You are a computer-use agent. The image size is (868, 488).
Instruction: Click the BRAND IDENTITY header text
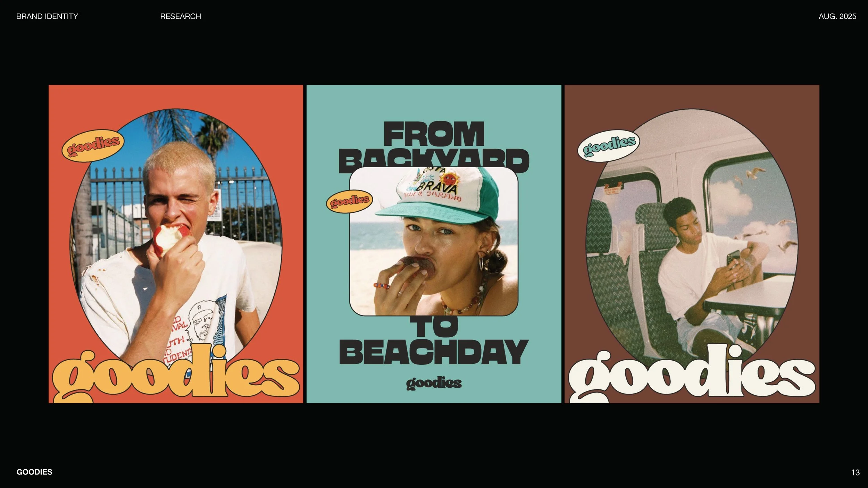click(47, 16)
